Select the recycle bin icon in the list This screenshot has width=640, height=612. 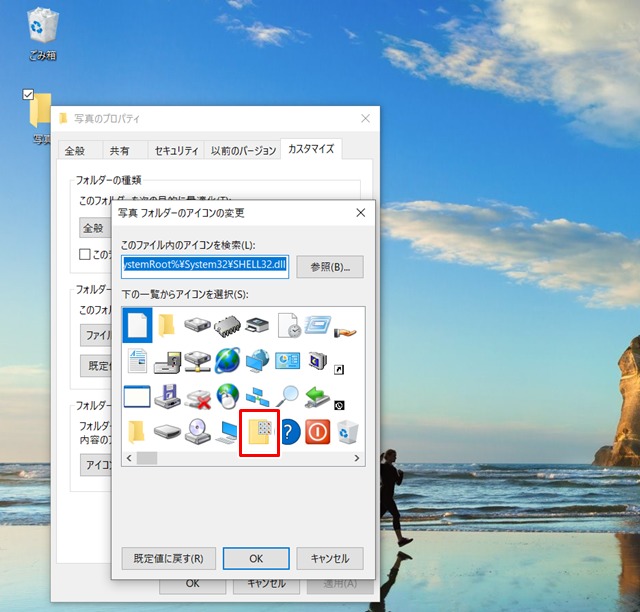click(x=348, y=432)
